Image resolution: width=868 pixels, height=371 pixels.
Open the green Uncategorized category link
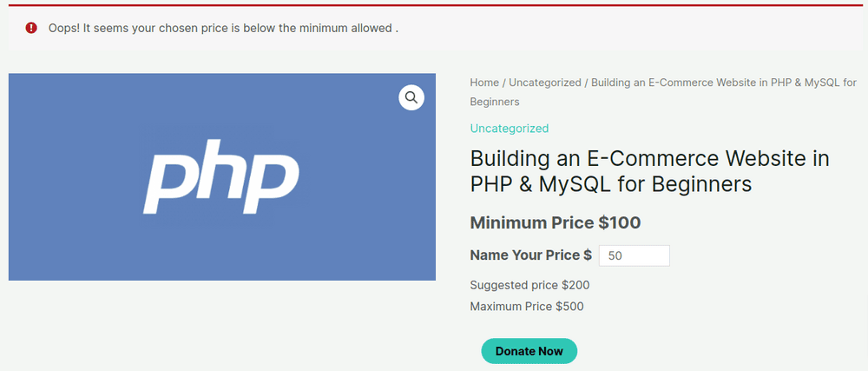point(509,129)
